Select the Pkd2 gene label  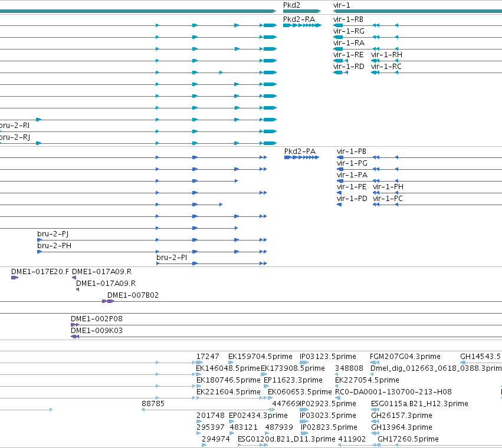(x=291, y=5)
